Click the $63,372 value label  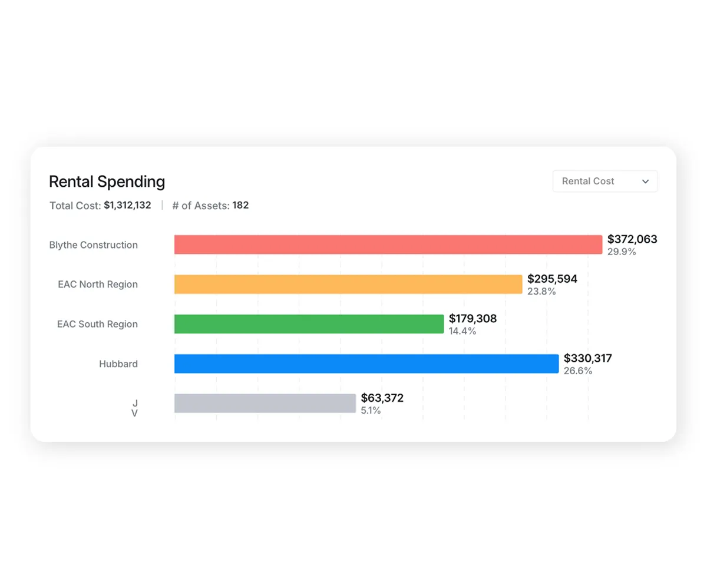pyautogui.click(x=382, y=397)
